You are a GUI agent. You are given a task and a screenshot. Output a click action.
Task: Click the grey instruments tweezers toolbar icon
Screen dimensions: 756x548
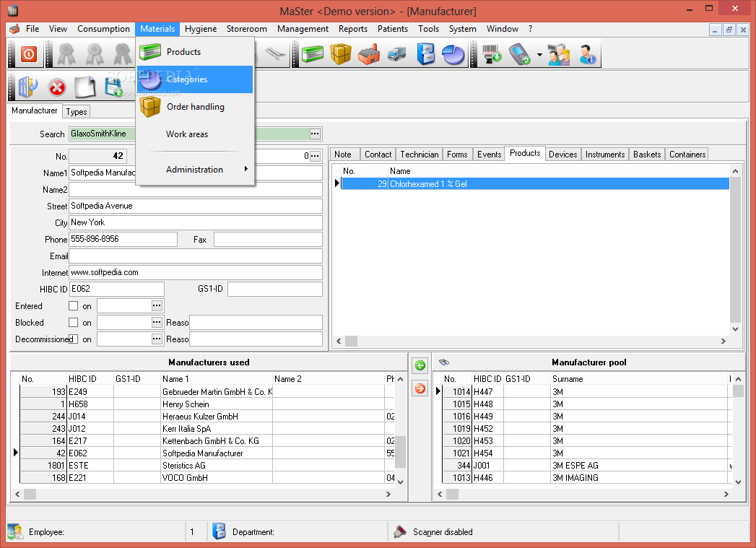point(275,54)
